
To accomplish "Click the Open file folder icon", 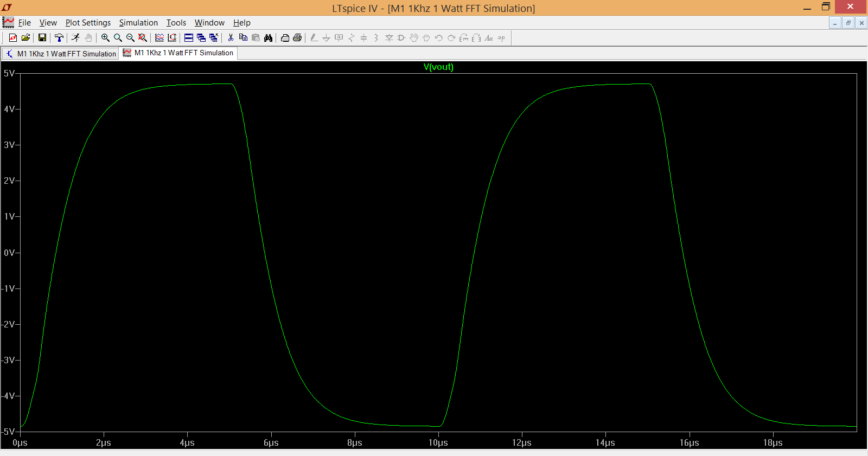I will pyautogui.click(x=25, y=38).
